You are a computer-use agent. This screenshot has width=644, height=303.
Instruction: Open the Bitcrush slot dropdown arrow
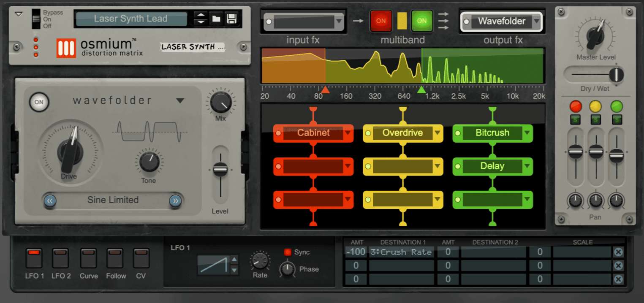527,133
